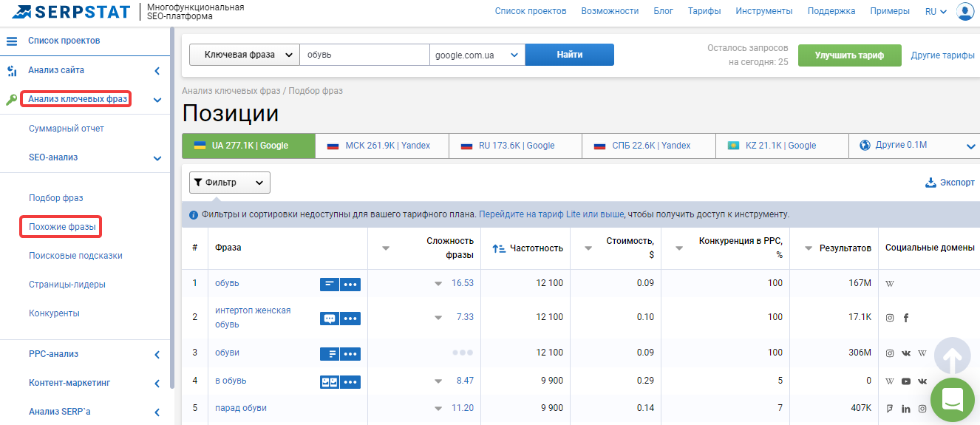Click the three-dots icon for обувь row
Screen dimensions: 980x425
pos(350,284)
